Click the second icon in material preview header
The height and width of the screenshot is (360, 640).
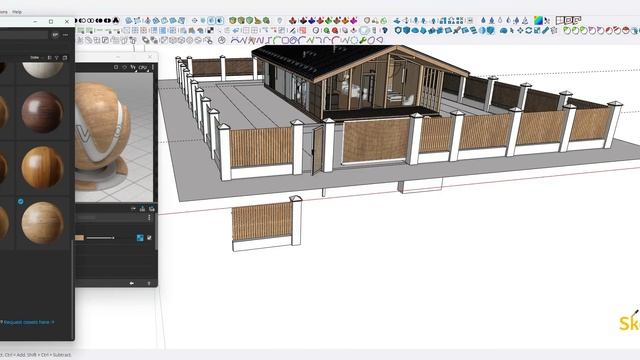tap(124, 67)
